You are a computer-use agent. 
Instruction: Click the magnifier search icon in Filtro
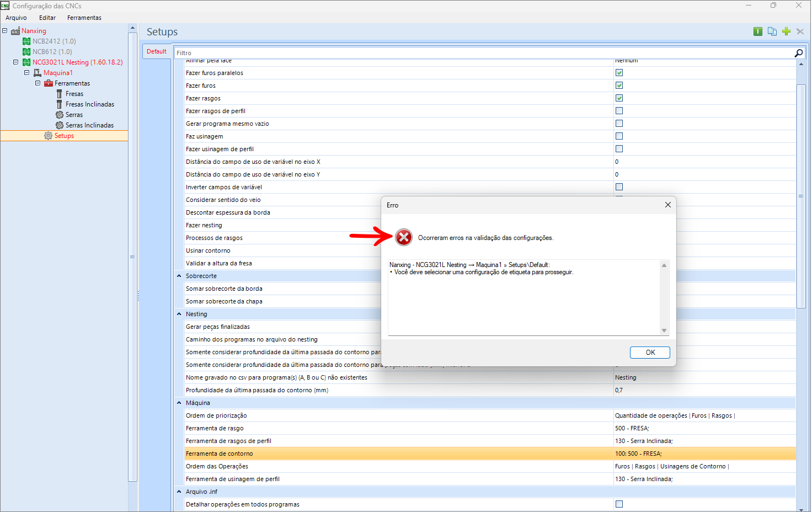(798, 53)
